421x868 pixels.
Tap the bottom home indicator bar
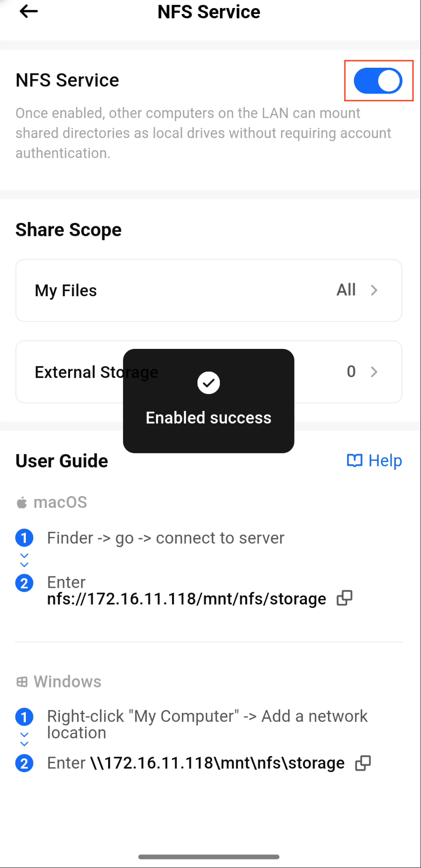tap(209, 857)
